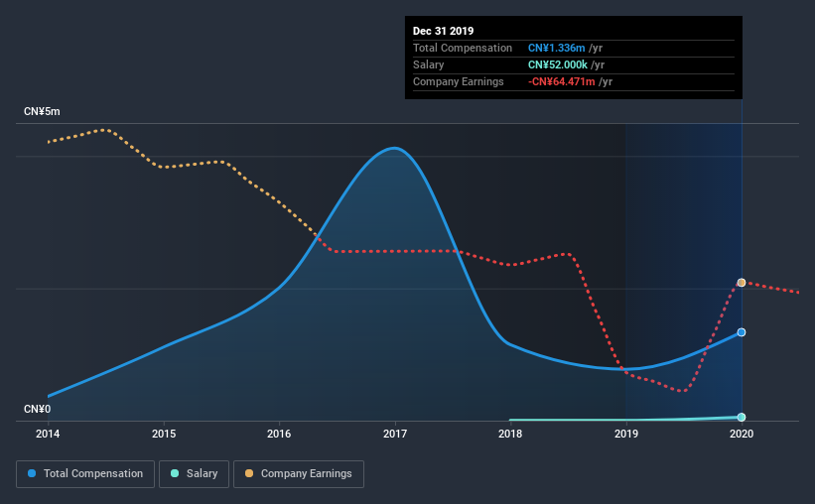
Task: Click the Company Earnings row label in tooltip
Action: click(x=459, y=81)
